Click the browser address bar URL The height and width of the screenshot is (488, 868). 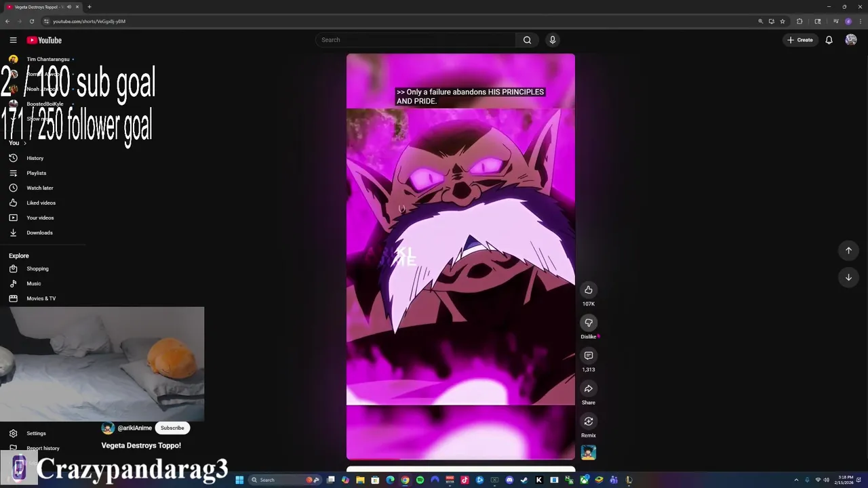(x=89, y=21)
